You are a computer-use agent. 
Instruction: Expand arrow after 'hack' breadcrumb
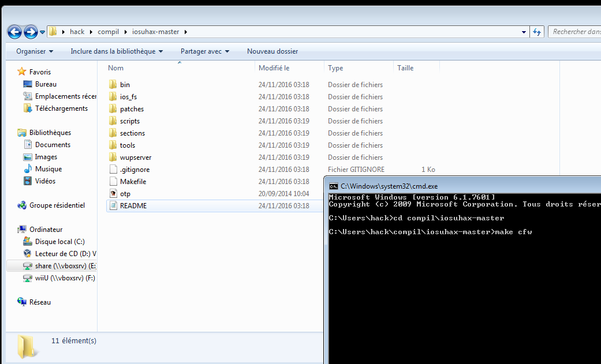coord(91,32)
